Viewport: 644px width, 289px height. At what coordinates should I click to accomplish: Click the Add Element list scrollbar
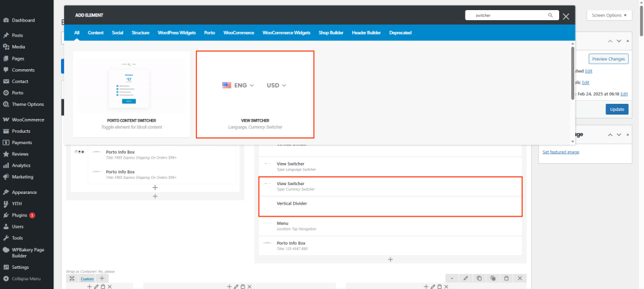pos(572,72)
